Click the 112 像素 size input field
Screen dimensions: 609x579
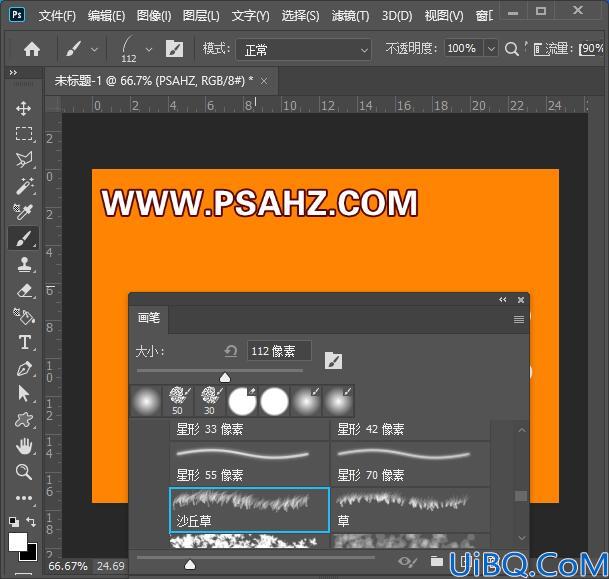279,351
